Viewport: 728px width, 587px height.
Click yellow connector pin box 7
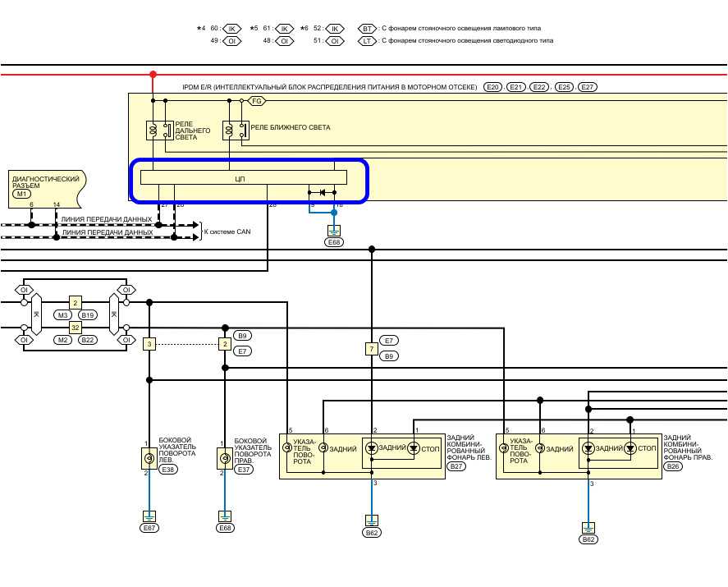point(372,349)
